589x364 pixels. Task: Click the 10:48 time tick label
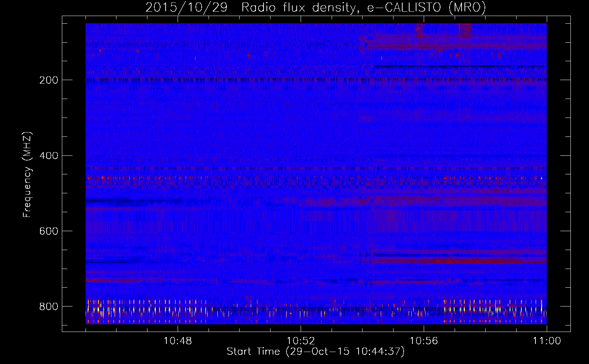point(178,341)
